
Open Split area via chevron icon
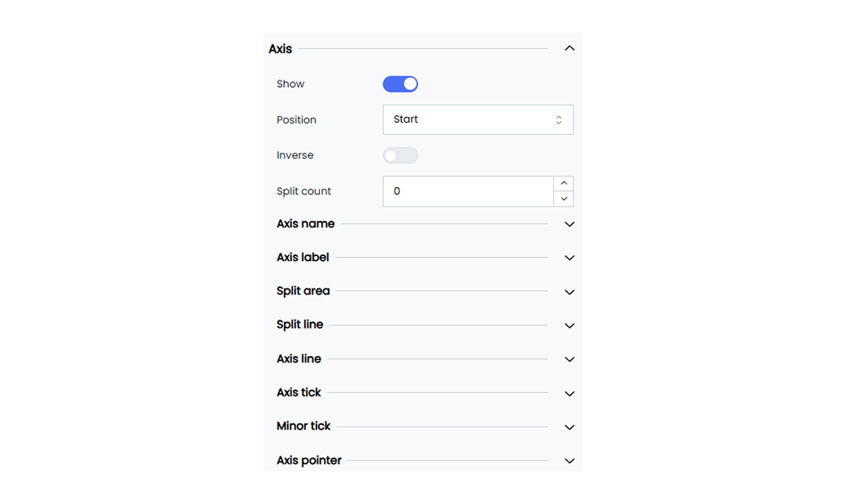point(569,292)
